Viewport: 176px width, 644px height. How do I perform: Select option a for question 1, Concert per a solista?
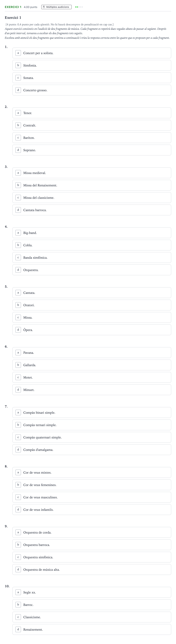coord(92,53)
